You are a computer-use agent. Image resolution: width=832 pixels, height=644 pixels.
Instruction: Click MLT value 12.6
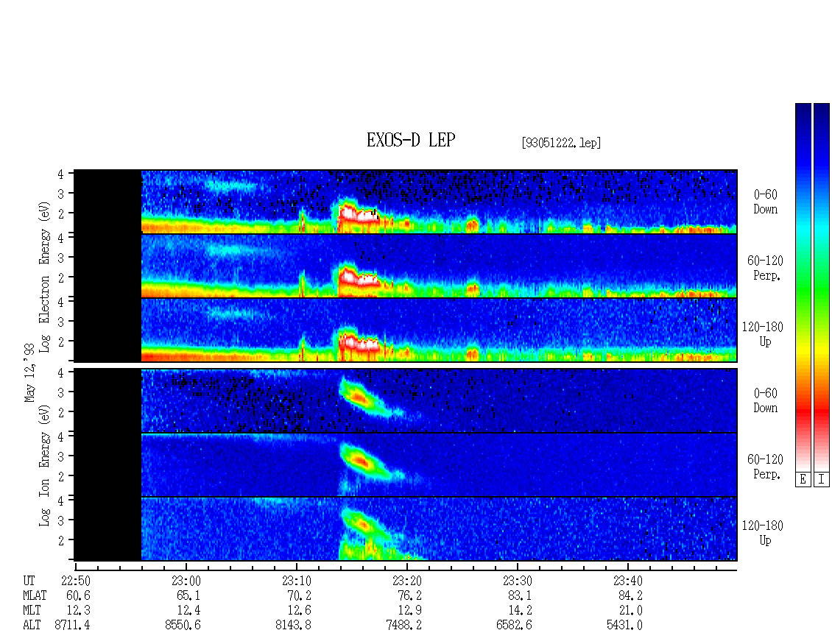pos(299,611)
